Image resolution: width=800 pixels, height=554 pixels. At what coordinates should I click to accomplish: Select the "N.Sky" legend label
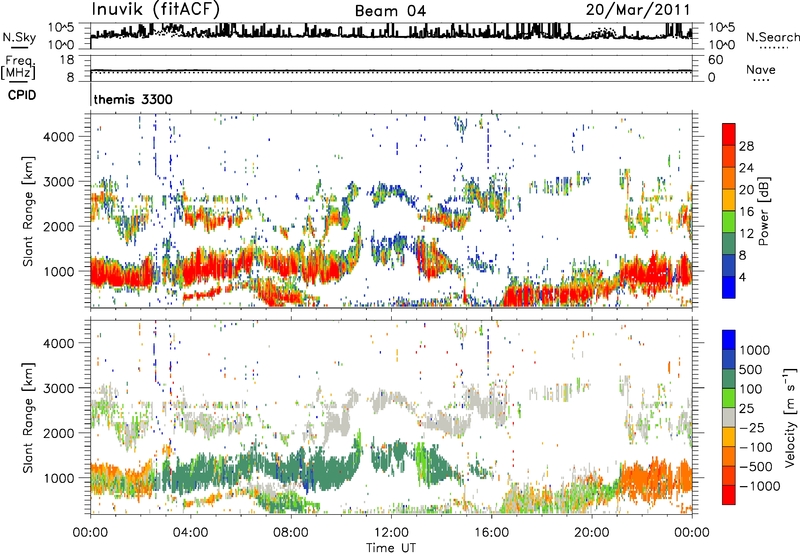click(x=19, y=37)
